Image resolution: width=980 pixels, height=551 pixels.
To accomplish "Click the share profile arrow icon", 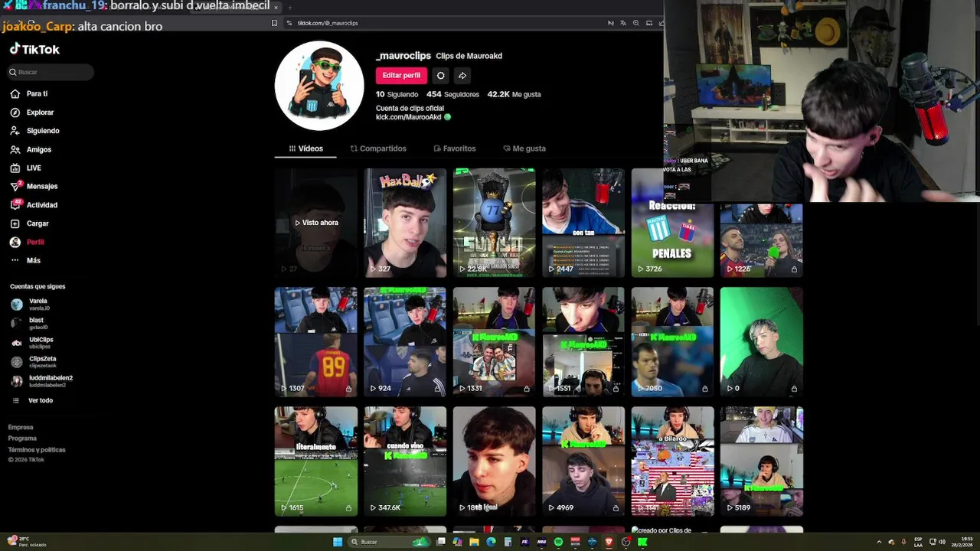I will tap(462, 75).
